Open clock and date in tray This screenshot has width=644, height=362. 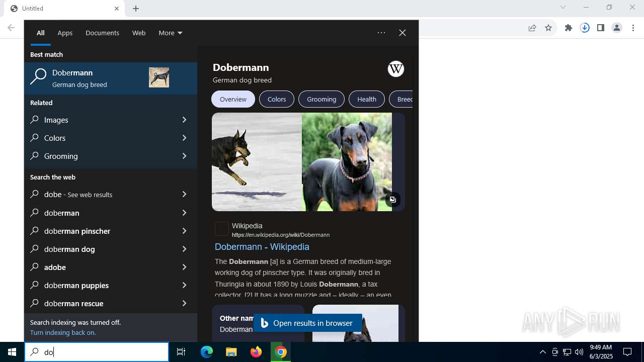[601, 352]
